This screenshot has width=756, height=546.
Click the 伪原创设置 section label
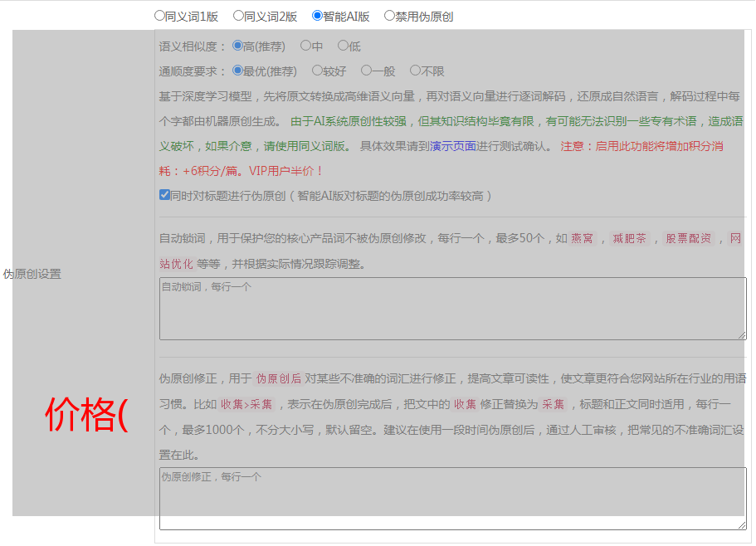[32, 274]
